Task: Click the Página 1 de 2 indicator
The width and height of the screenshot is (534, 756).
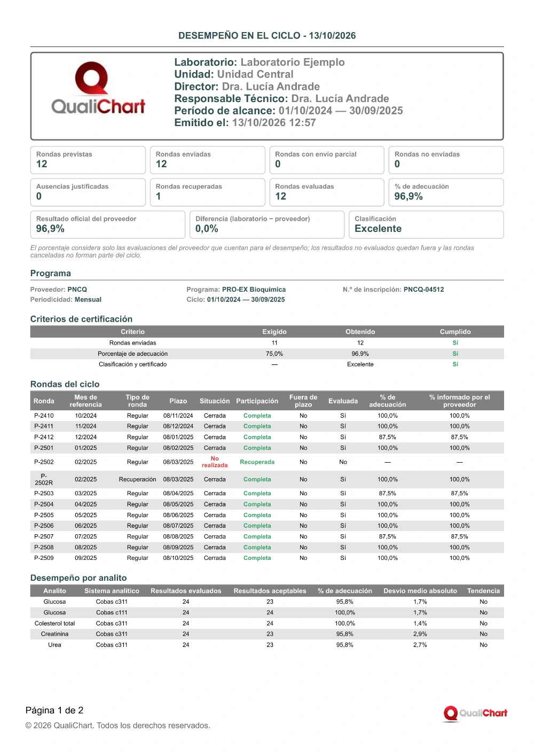Action: coord(54,710)
